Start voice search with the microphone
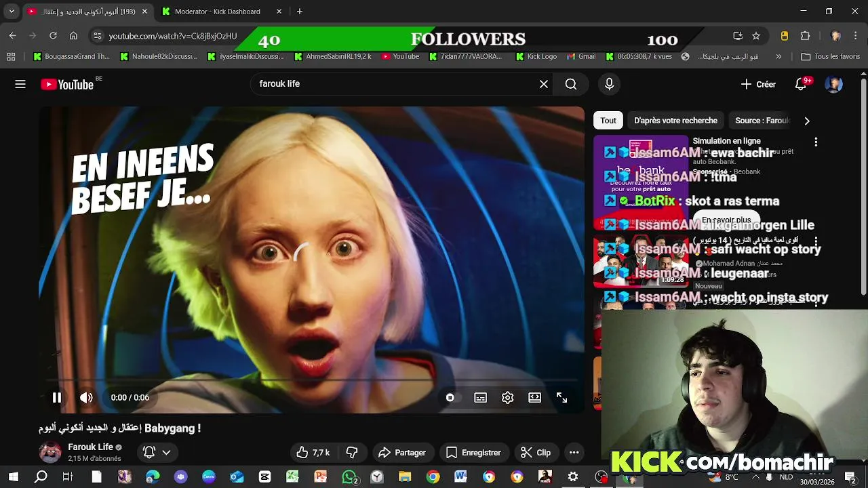 click(x=609, y=84)
